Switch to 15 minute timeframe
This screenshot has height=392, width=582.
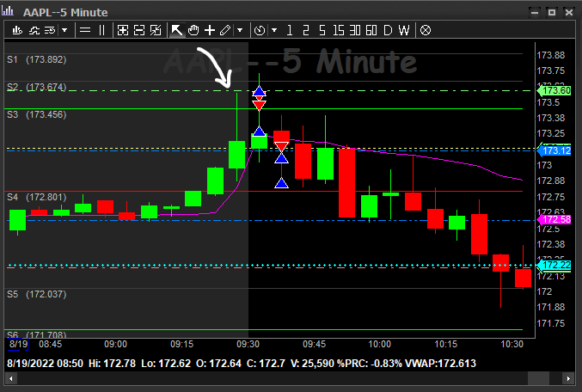[338, 30]
